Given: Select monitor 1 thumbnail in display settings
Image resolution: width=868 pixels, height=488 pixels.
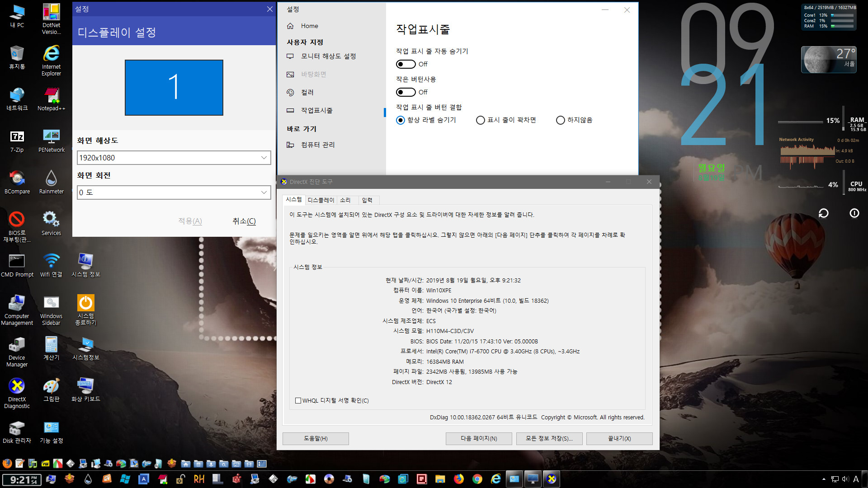Looking at the screenshot, I should click(x=174, y=87).
